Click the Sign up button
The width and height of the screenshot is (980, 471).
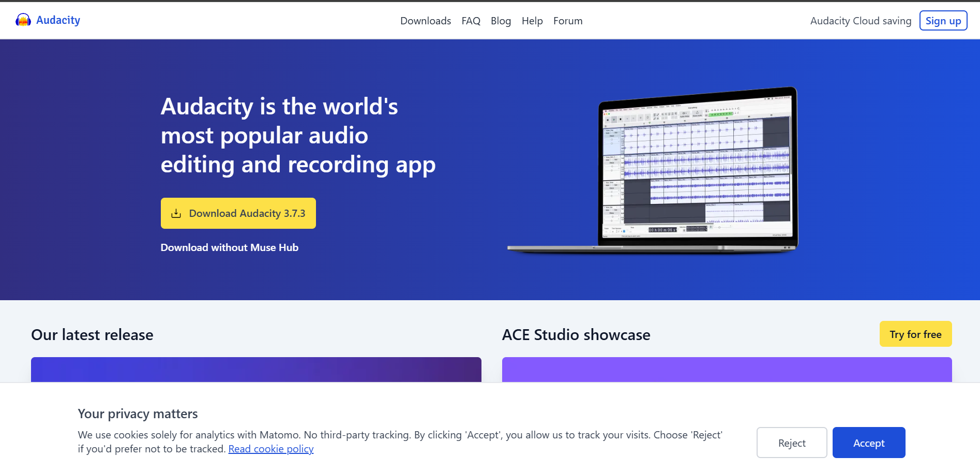pos(943,21)
